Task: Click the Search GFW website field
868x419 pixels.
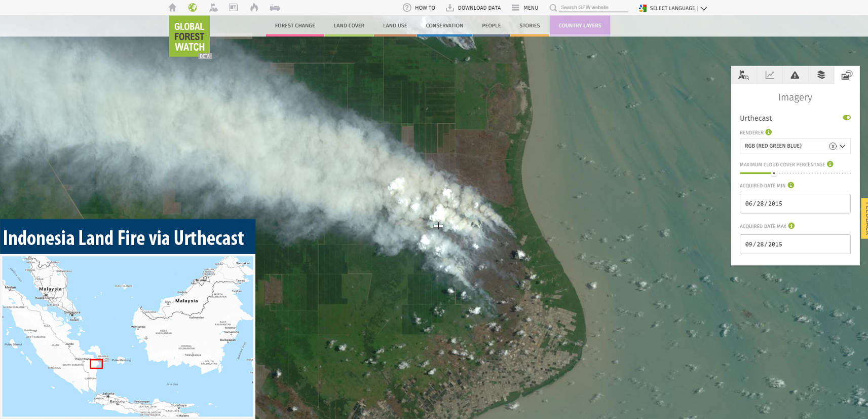Action: pyautogui.click(x=593, y=8)
